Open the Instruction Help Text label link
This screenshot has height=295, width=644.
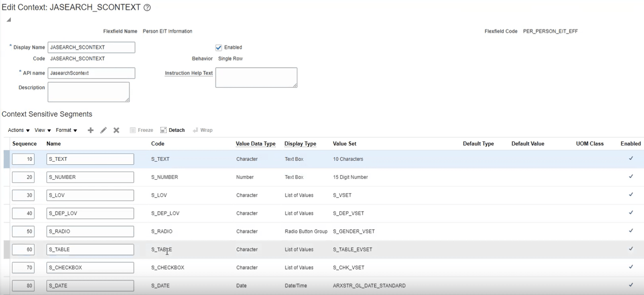(189, 73)
